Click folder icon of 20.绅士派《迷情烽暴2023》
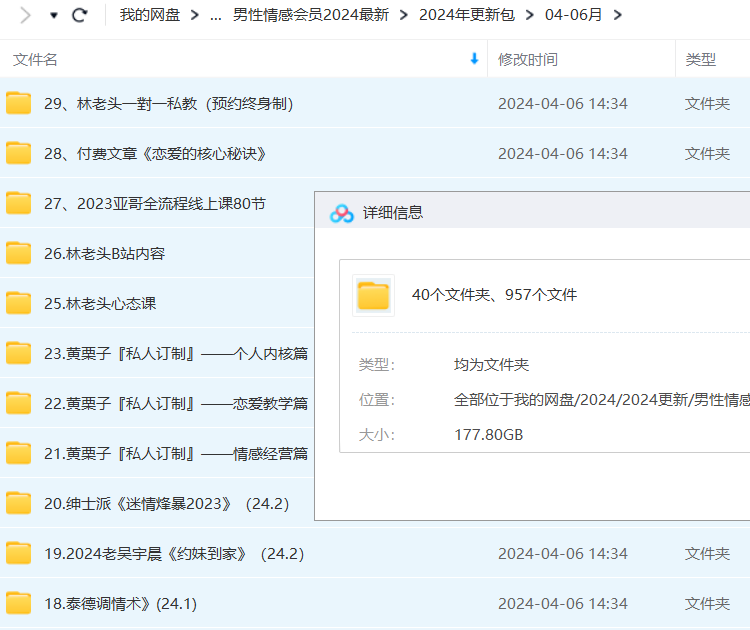This screenshot has width=750, height=630. (x=19, y=503)
